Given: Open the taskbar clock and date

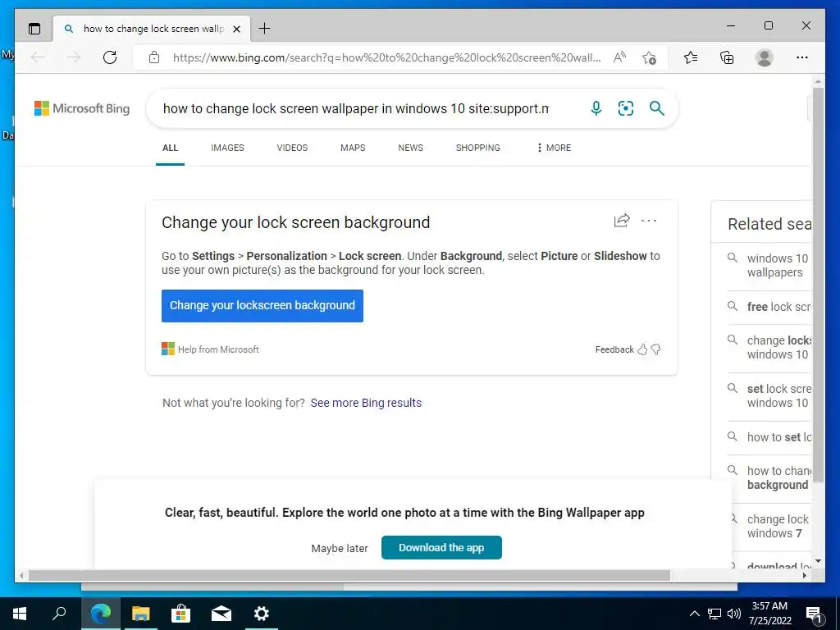Looking at the screenshot, I should [x=770, y=614].
